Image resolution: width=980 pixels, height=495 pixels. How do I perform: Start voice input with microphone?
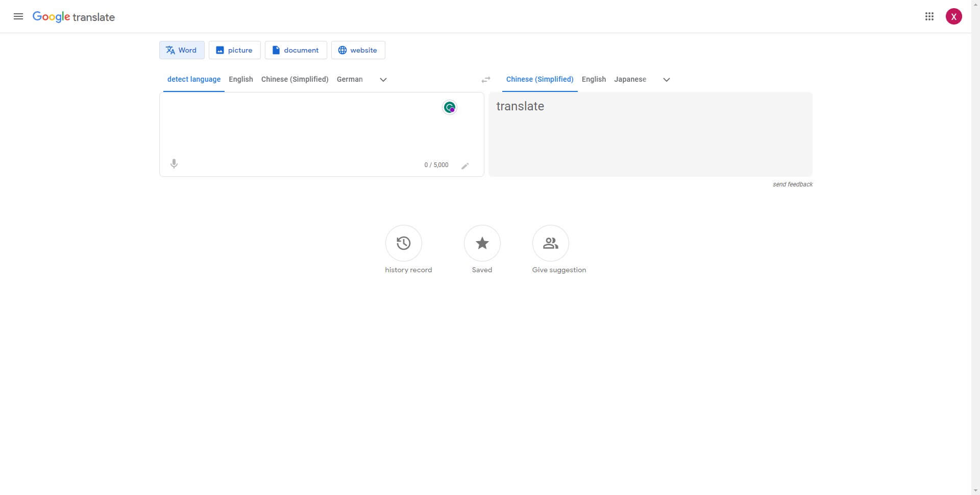tap(174, 164)
